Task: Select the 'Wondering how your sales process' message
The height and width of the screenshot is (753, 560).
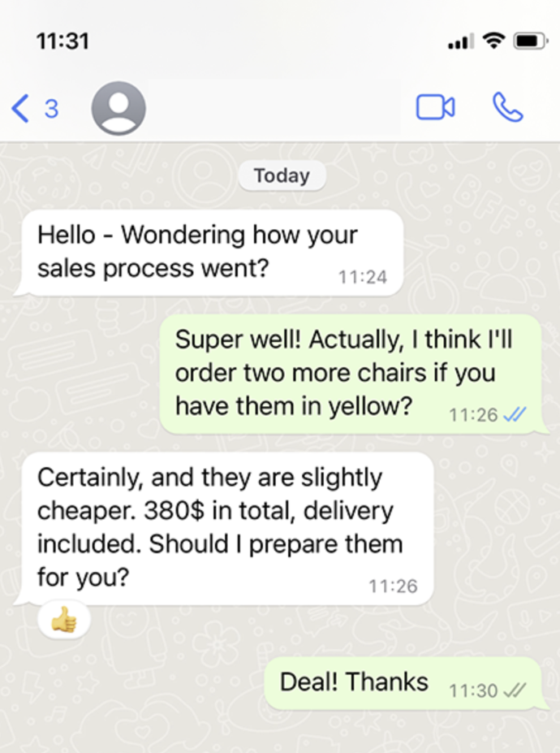Action: click(210, 253)
